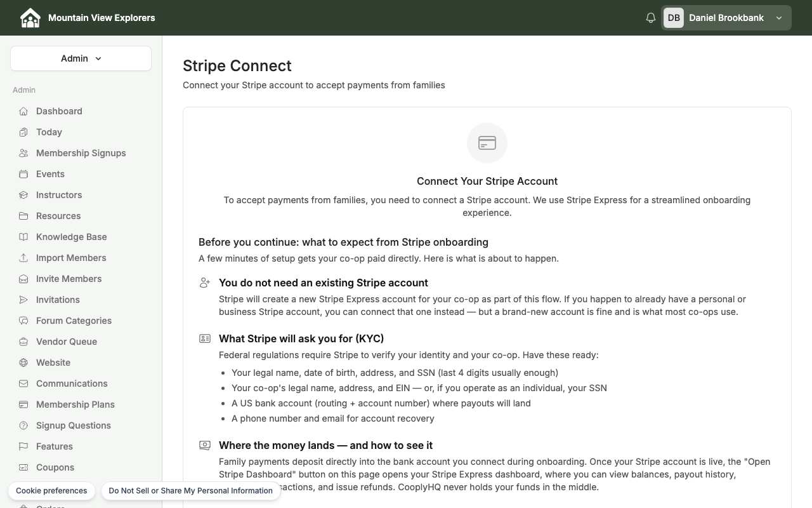Click the 'Connect Your Stripe Account' heading
The height and width of the screenshot is (508, 812).
click(487, 181)
